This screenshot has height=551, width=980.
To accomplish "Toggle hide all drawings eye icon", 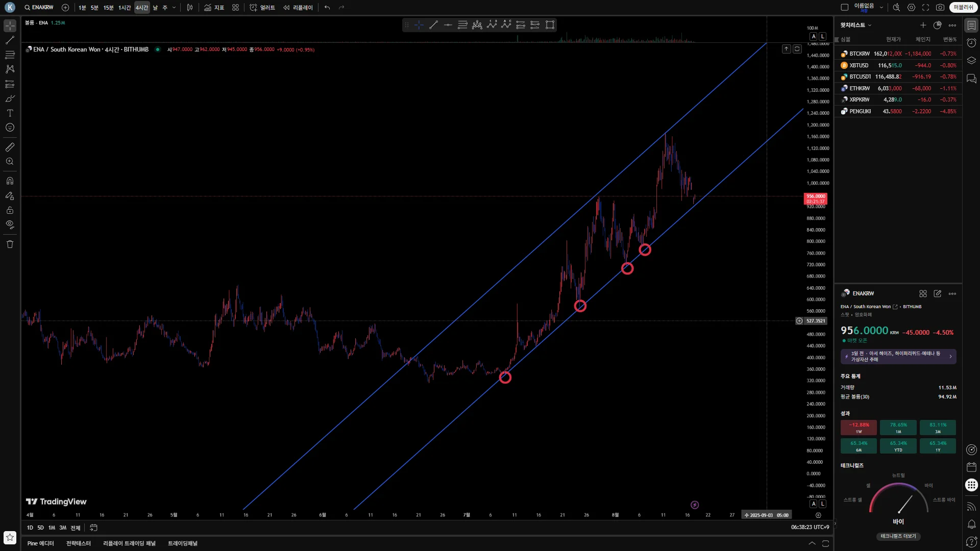I will [x=10, y=224].
